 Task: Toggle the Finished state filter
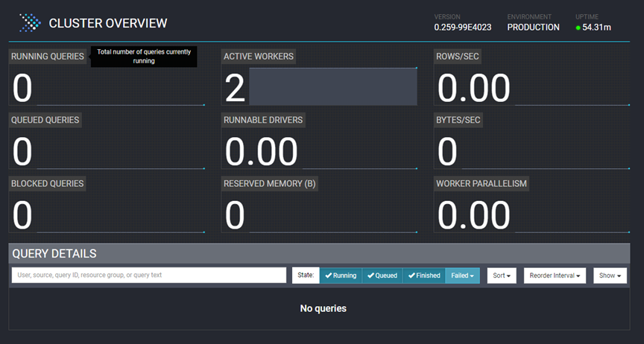[x=424, y=275]
